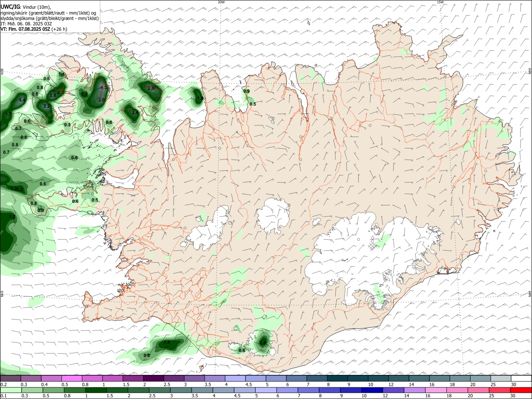Click the 'rigning/skúrir' legend description line
This screenshot has height=399, width=532.
point(48,13)
